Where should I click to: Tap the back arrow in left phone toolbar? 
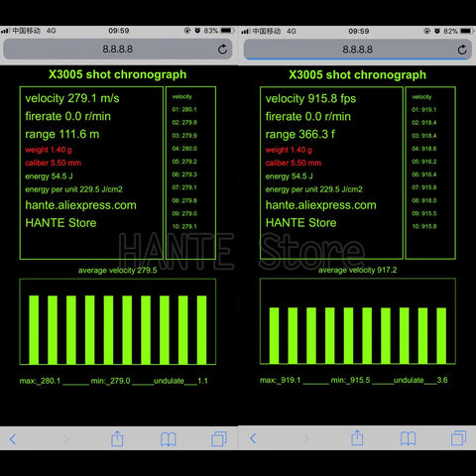pos(13,439)
